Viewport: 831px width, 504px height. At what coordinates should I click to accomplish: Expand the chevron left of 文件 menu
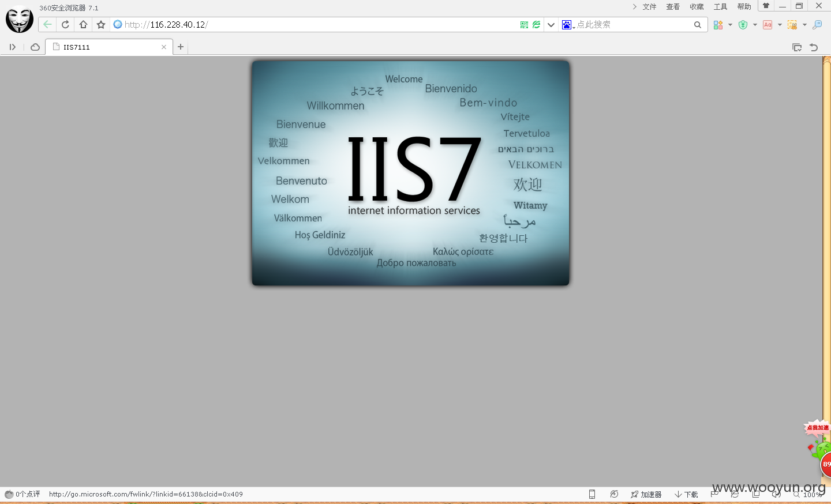(x=635, y=7)
